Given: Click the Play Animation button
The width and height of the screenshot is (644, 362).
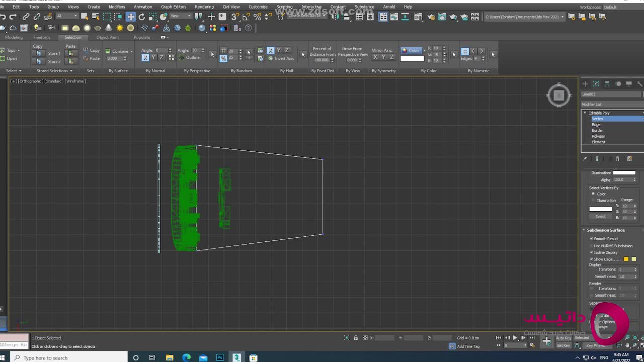Looking at the screenshot, I should [x=515, y=338].
